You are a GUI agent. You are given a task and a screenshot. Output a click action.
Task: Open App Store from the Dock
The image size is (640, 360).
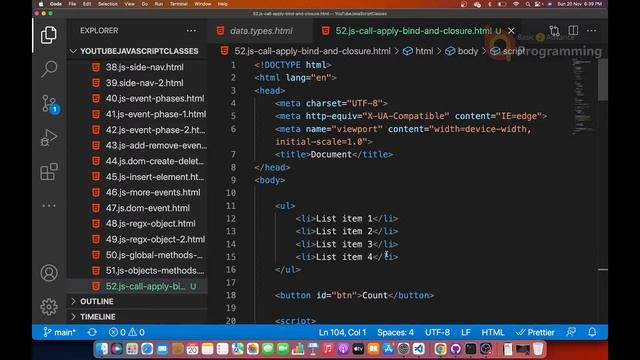tap(389, 349)
